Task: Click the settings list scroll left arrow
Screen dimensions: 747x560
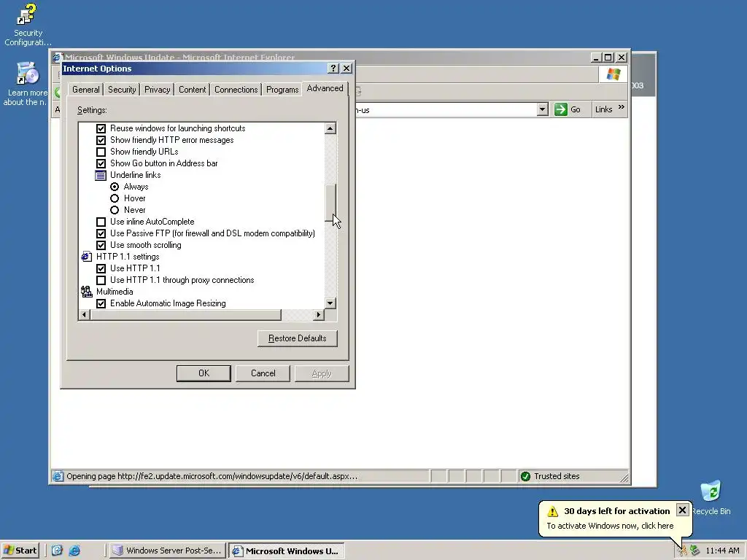Action: 85,314
